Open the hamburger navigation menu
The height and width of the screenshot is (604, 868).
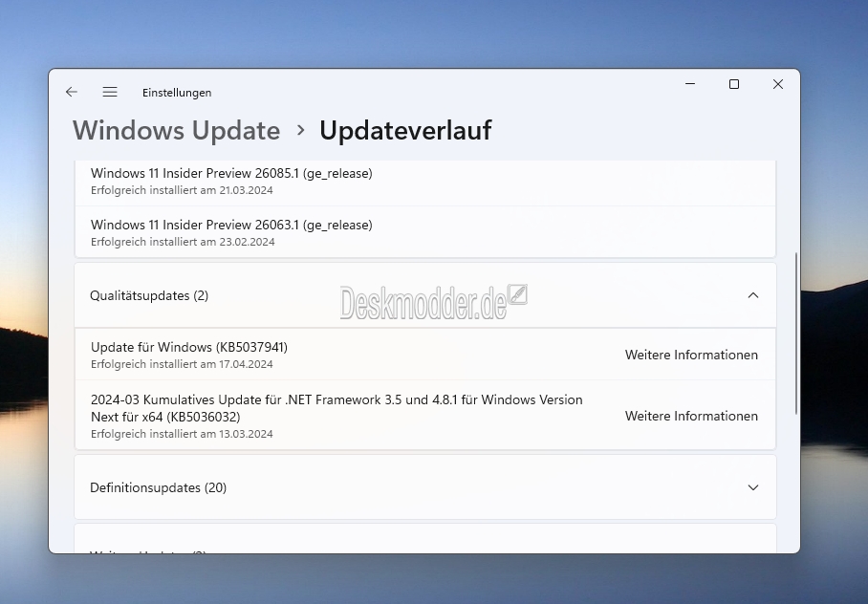coord(110,93)
